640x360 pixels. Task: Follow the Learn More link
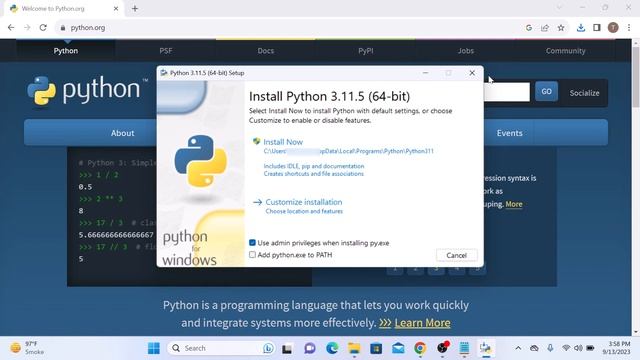coord(422,323)
